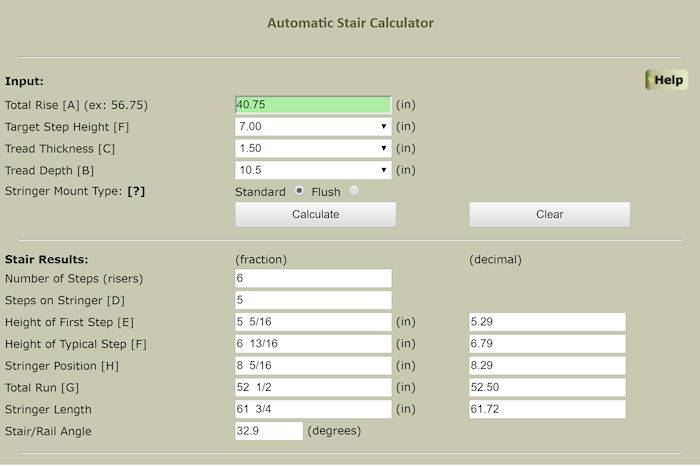Click the Help button
The width and height of the screenshot is (700, 466).
[x=667, y=80]
